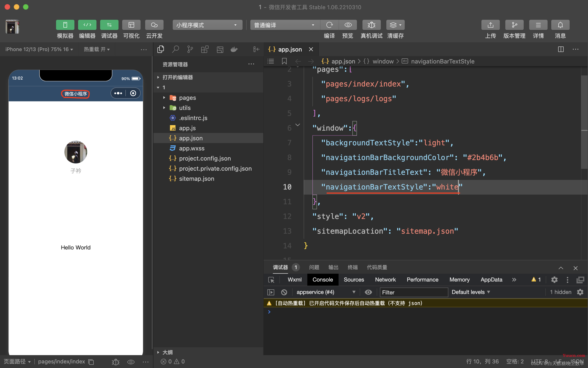588x368 pixels.
Task: Open the mini program mode (小程序模式) dropdown
Action: tap(207, 25)
